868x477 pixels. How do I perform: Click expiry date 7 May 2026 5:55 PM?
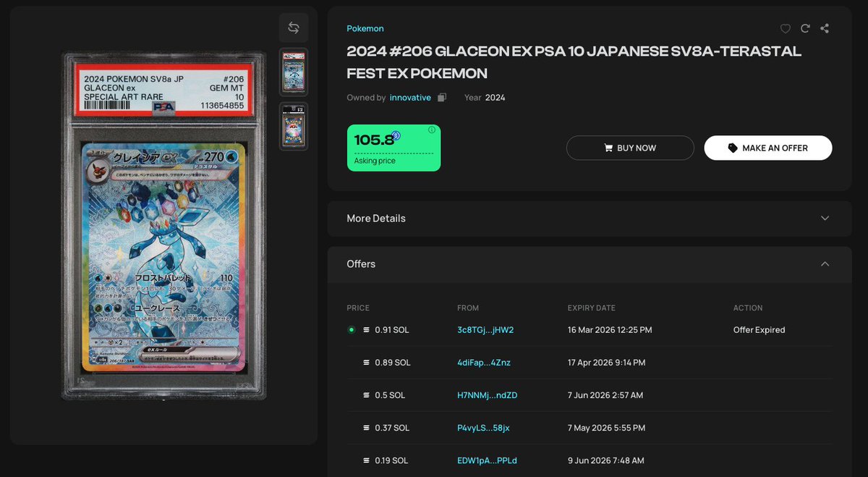[606, 428]
